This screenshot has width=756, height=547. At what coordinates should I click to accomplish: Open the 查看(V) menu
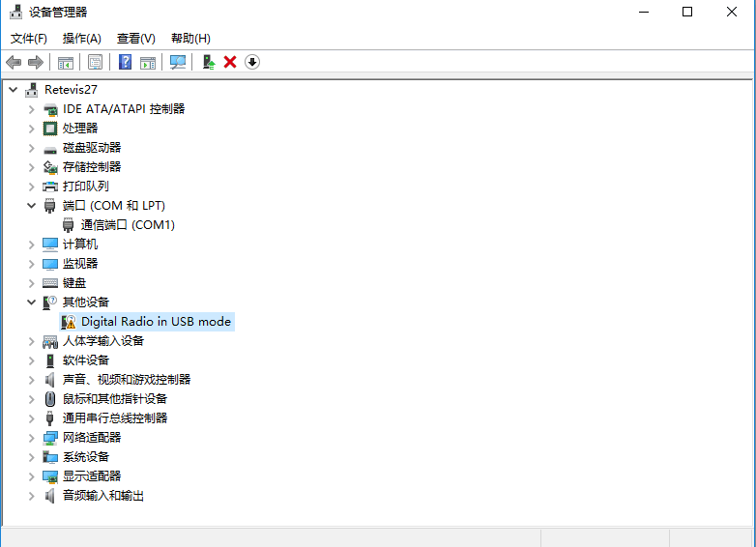(135, 39)
